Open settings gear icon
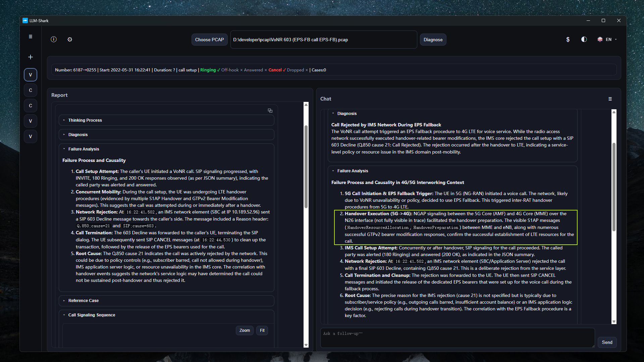The height and width of the screenshot is (362, 644). tap(70, 40)
